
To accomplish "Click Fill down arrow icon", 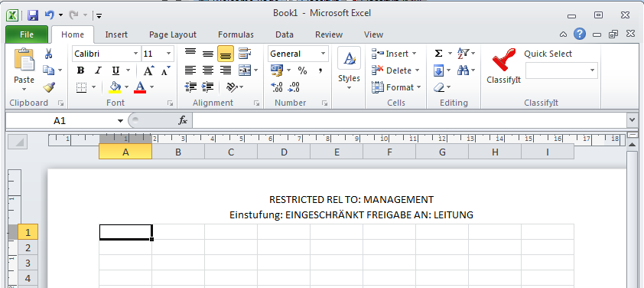I will click(x=439, y=70).
